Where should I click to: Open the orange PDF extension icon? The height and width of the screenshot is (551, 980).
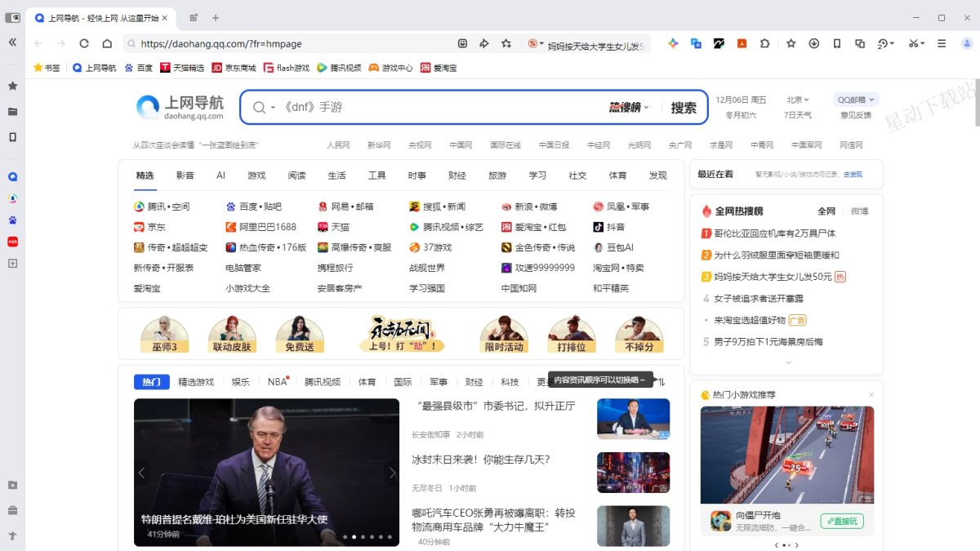[742, 43]
